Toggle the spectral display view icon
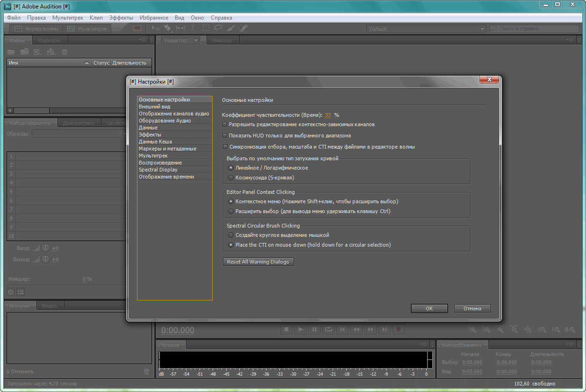The image size is (586, 392). (137, 28)
